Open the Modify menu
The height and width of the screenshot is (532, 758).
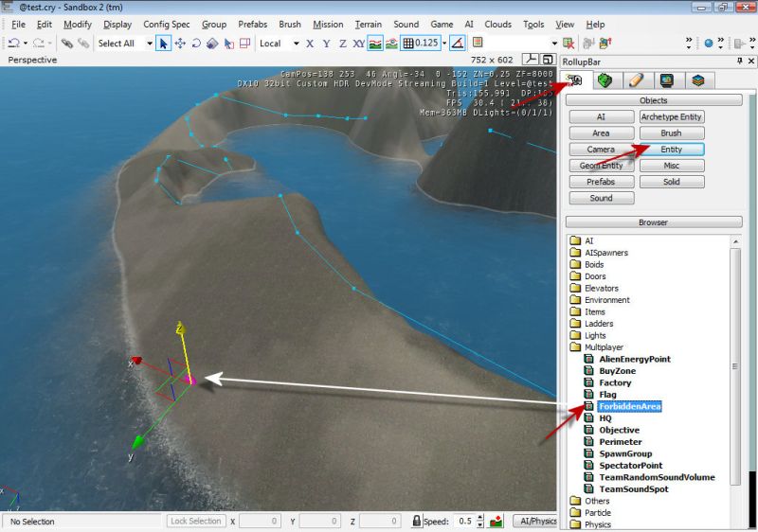[x=78, y=24]
